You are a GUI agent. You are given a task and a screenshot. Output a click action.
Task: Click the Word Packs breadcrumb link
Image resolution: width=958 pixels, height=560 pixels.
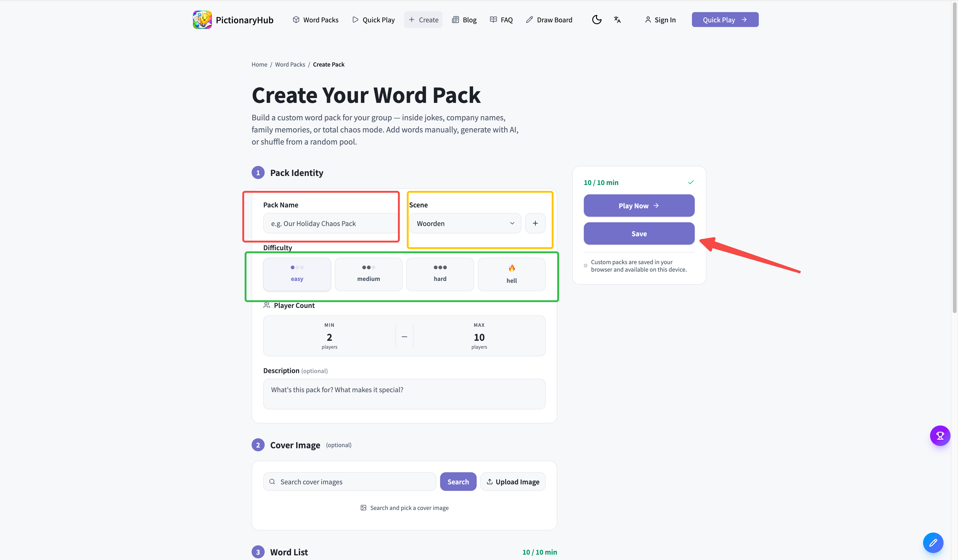(290, 64)
